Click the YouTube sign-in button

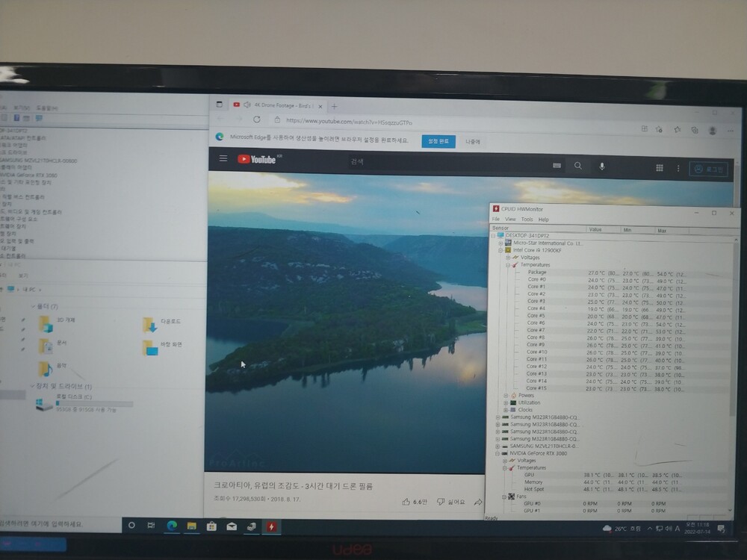707,169
